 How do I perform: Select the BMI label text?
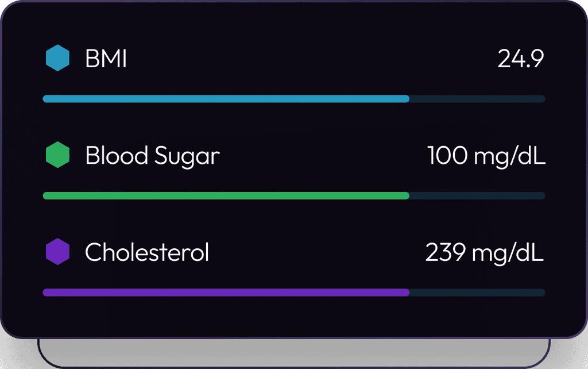(x=106, y=59)
